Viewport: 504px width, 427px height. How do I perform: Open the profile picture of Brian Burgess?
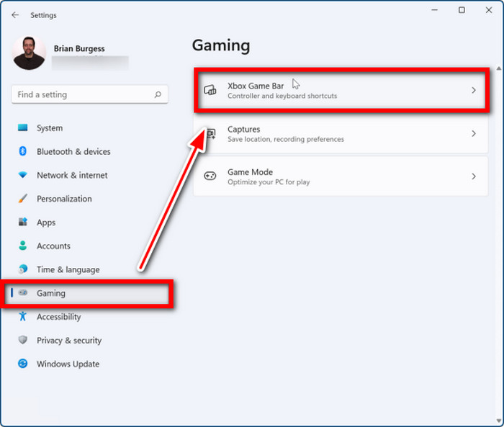29,53
